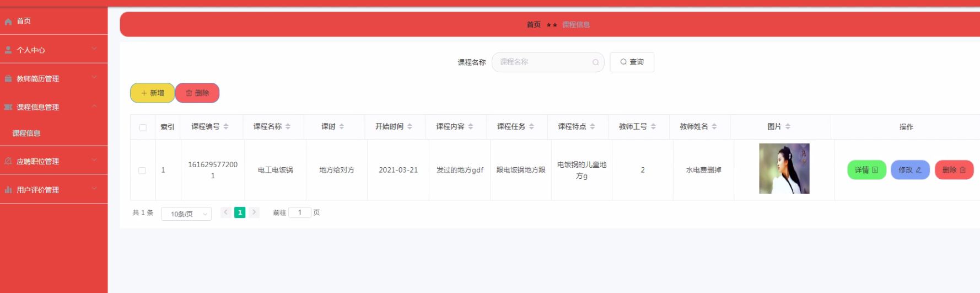
Task: Click the magnifier icon inside search field
Action: point(595,62)
